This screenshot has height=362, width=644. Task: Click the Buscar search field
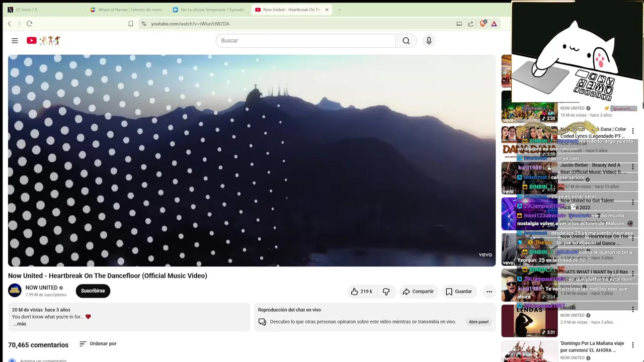(305, 41)
